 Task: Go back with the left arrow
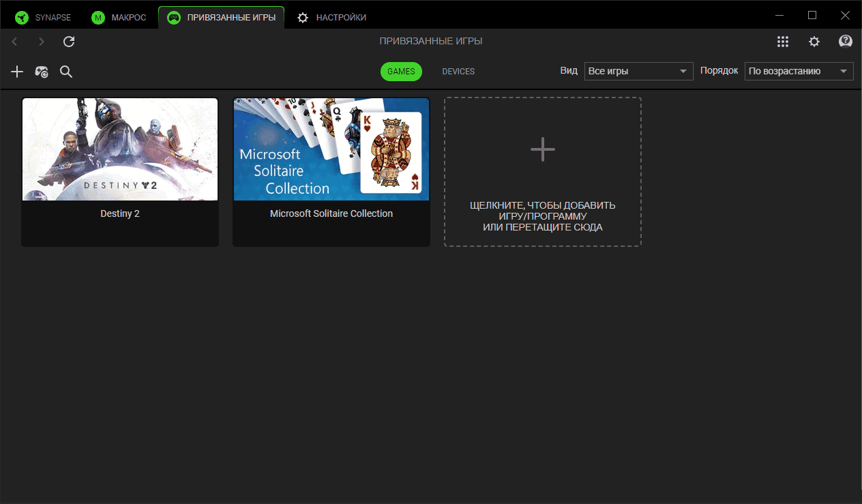coord(14,42)
